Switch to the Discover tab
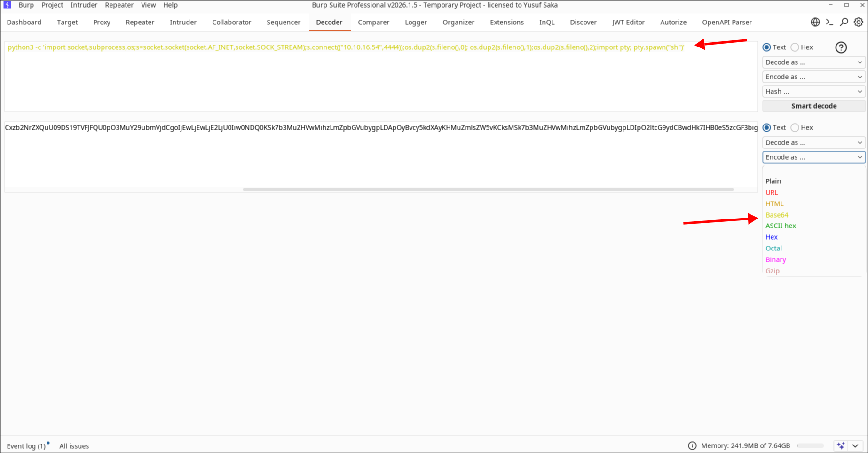868x453 pixels. coord(583,22)
